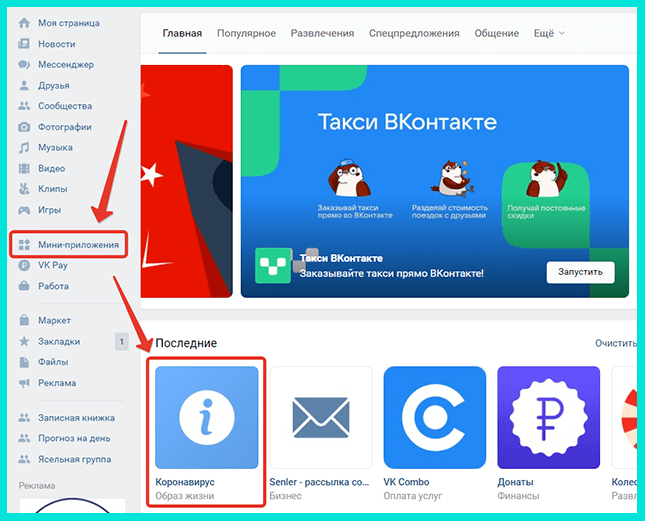Click the Мессенджер sidebar label
The height and width of the screenshot is (521, 645).
coord(66,65)
